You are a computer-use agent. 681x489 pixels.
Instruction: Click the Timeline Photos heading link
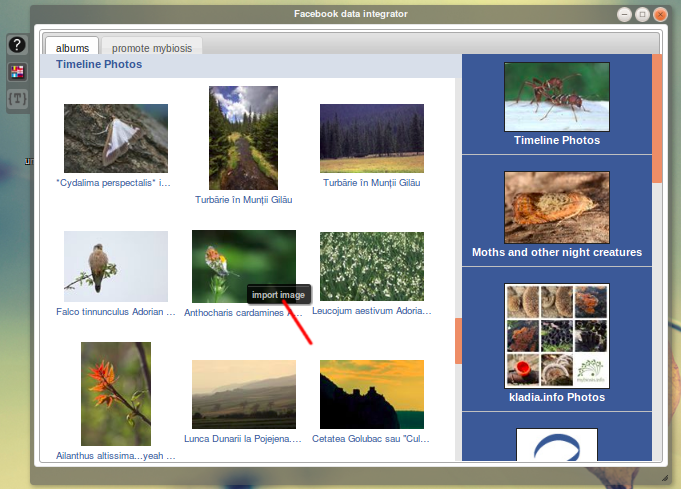click(x=99, y=64)
